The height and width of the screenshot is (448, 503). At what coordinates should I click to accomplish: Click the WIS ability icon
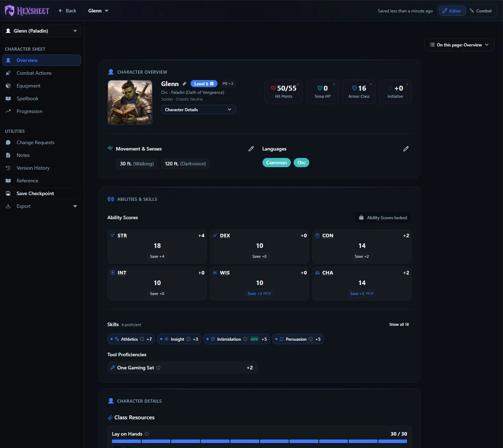click(215, 273)
